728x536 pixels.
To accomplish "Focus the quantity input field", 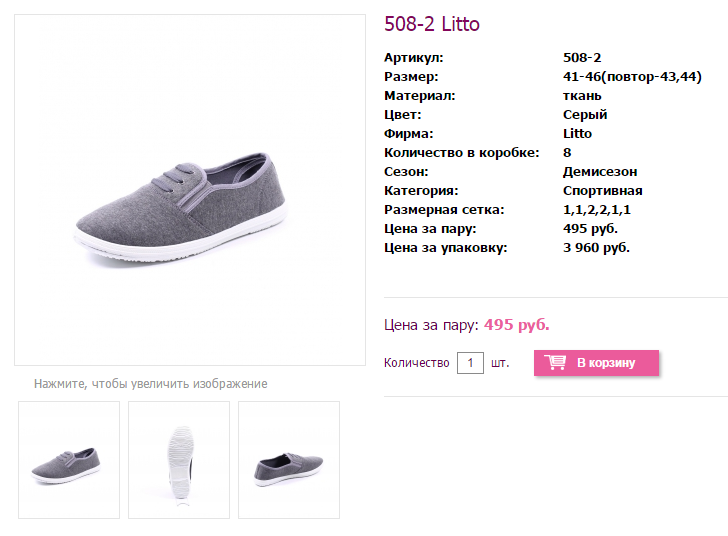I will [470, 362].
